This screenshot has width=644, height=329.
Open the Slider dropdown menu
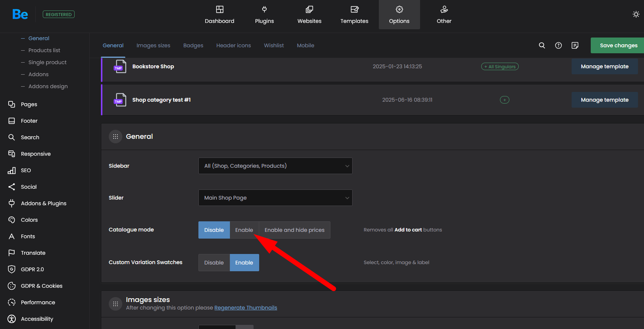[275, 198]
